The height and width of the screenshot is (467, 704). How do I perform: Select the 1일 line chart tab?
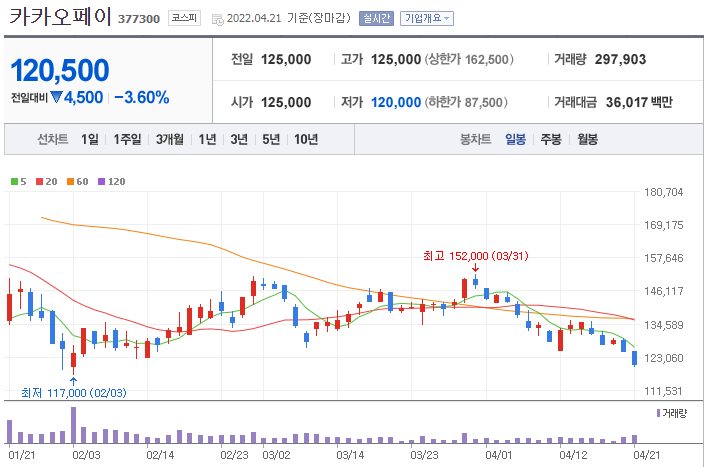[x=90, y=139]
